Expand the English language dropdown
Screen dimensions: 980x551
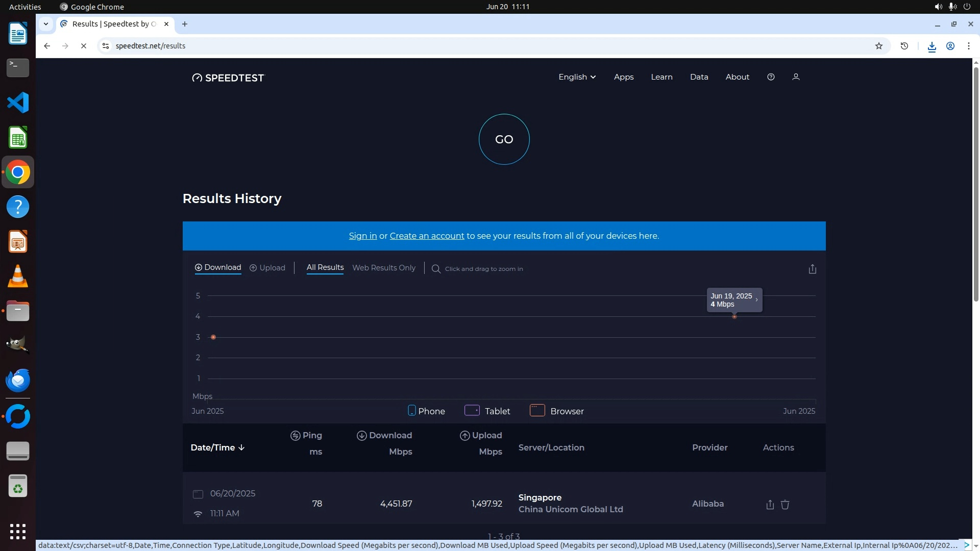(577, 77)
